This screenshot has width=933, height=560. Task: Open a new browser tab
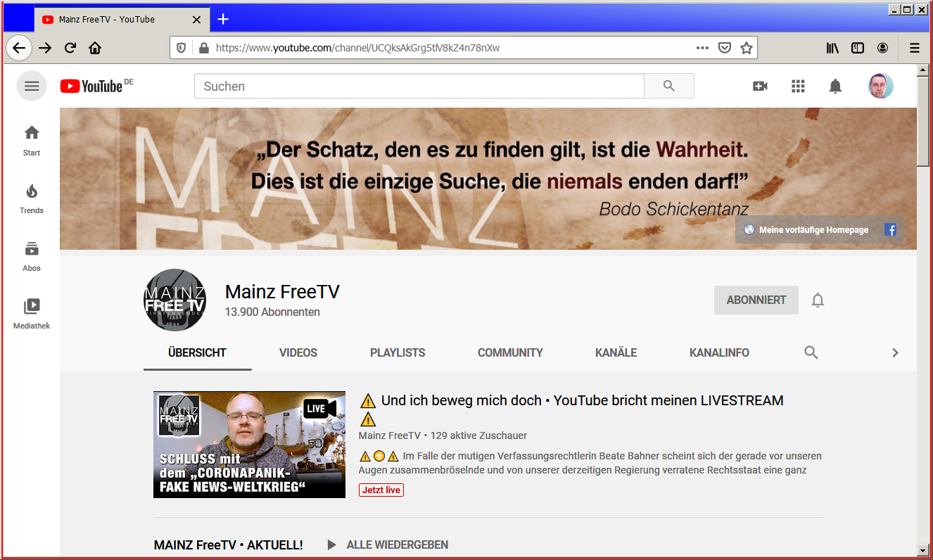coord(223,19)
